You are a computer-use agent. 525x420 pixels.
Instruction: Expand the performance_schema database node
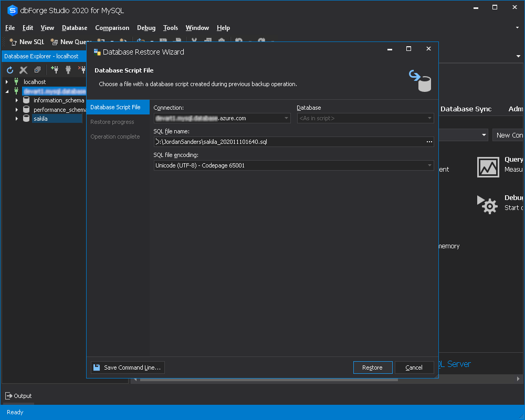point(16,110)
